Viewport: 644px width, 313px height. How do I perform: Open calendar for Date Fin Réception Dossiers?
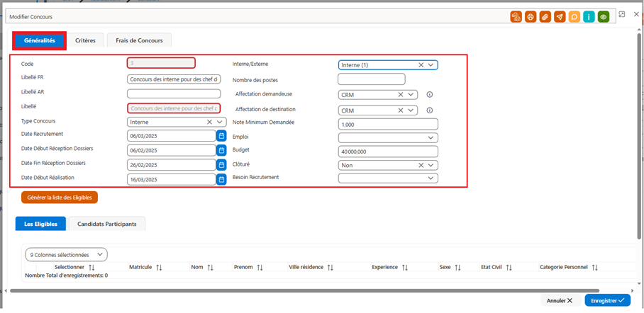(x=221, y=165)
